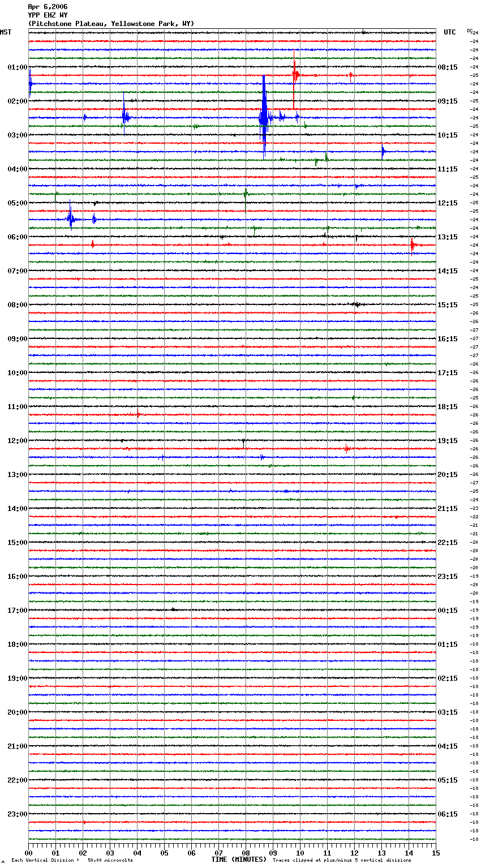
Task: Click the large blue seismic event burst
Action: 264,116
